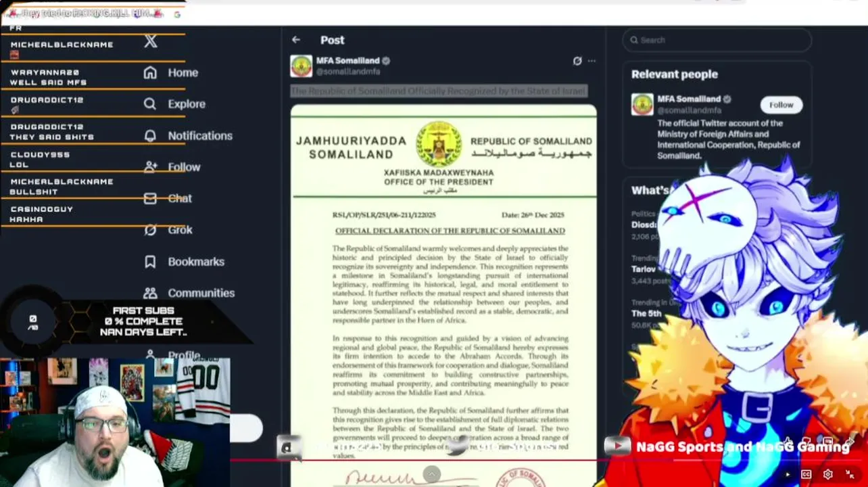Open Explore via the magnifier icon
The image size is (868, 487).
[x=150, y=104]
